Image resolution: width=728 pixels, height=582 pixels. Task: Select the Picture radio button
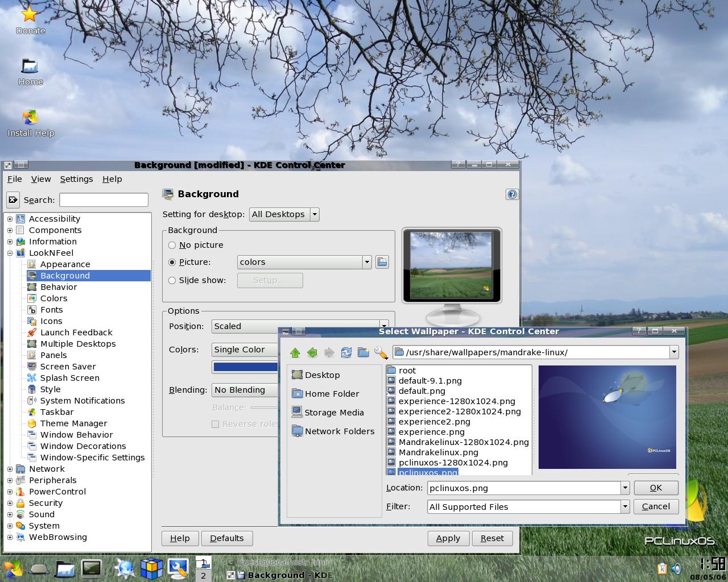[172, 262]
